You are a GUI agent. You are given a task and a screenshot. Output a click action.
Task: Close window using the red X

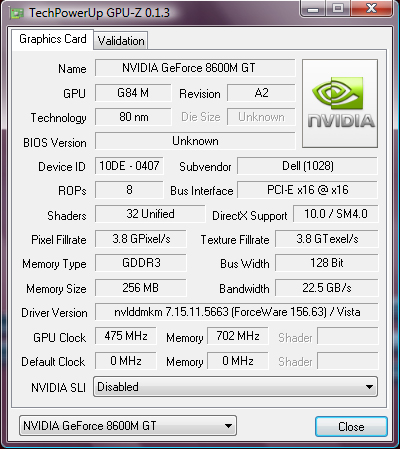pyautogui.click(x=371, y=9)
